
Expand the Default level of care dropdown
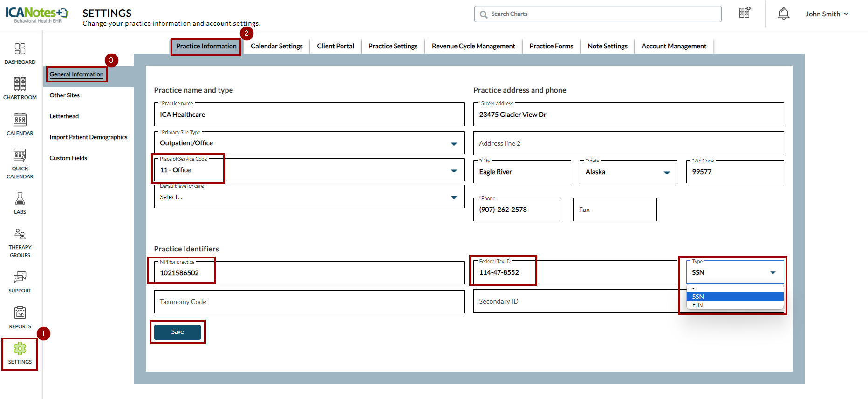coord(453,197)
